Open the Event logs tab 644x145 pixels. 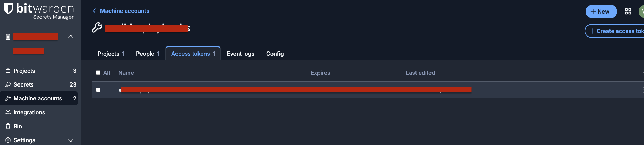coord(240,54)
